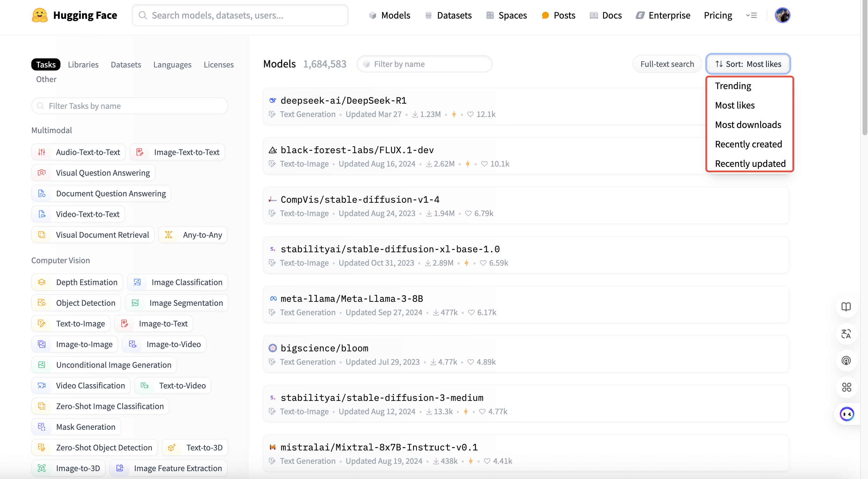The width and height of the screenshot is (868, 479).
Task: Open the Models nav cube icon
Action: click(372, 15)
